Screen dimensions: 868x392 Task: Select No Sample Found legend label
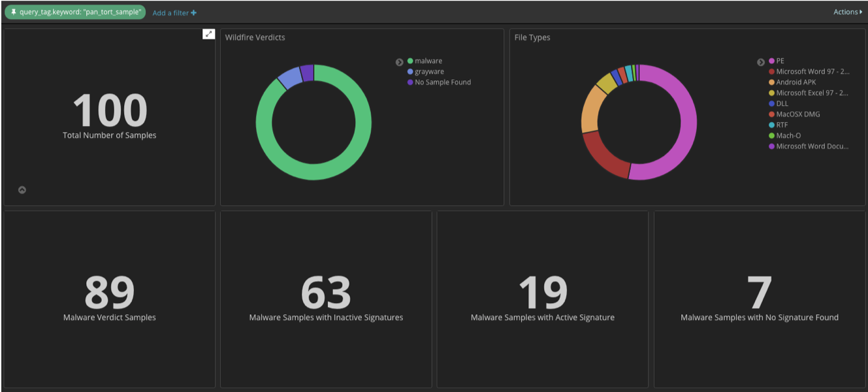[x=443, y=82]
